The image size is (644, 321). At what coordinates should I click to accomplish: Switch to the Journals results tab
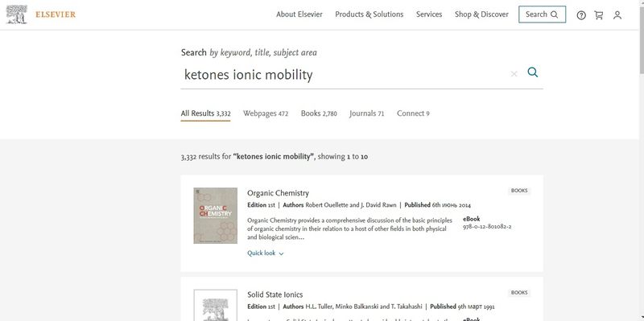(367, 113)
